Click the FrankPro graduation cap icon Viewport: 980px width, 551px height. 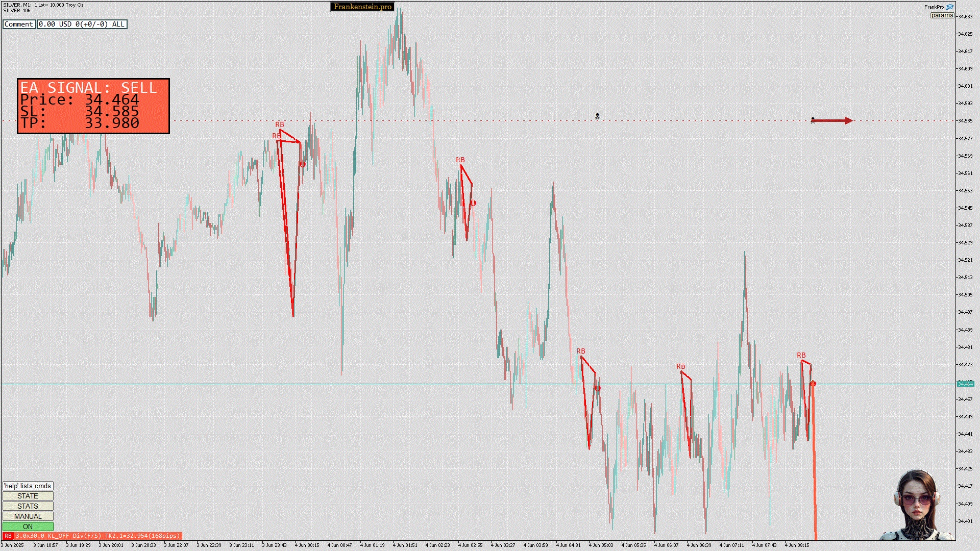pos(950,7)
